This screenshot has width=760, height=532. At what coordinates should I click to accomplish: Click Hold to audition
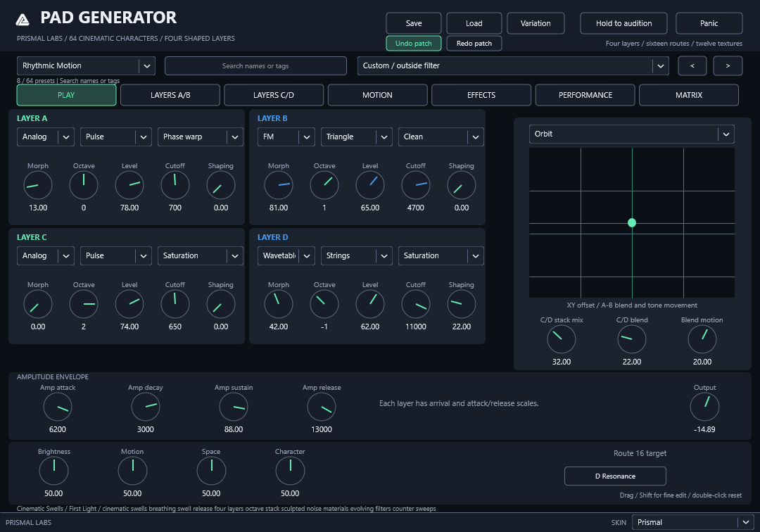pos(623,23)
